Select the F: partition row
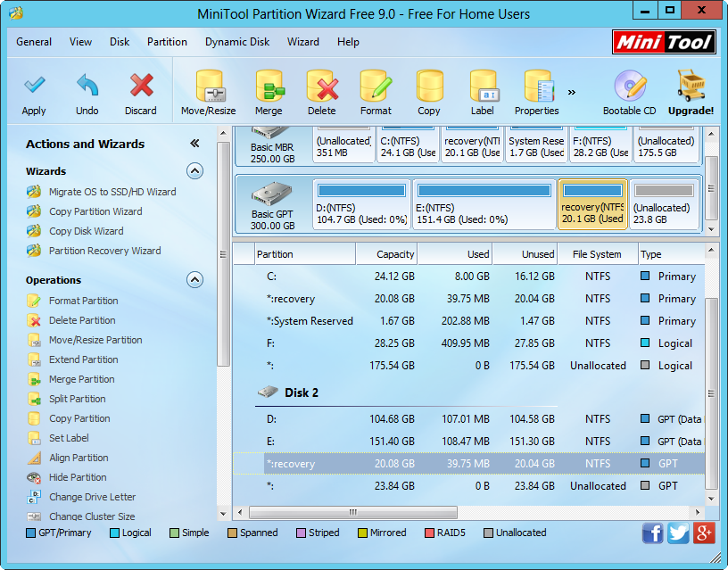 pos(469,343)
